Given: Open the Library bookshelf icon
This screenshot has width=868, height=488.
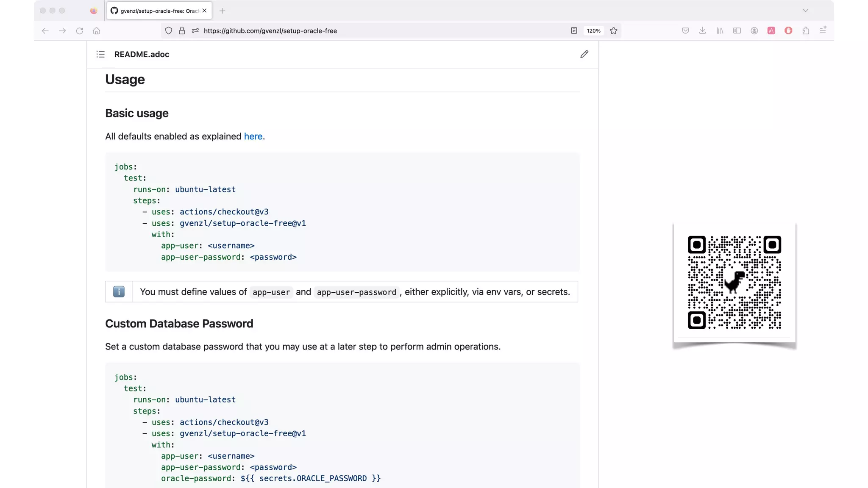Looking at the screenshot, I should coord(720,30).
